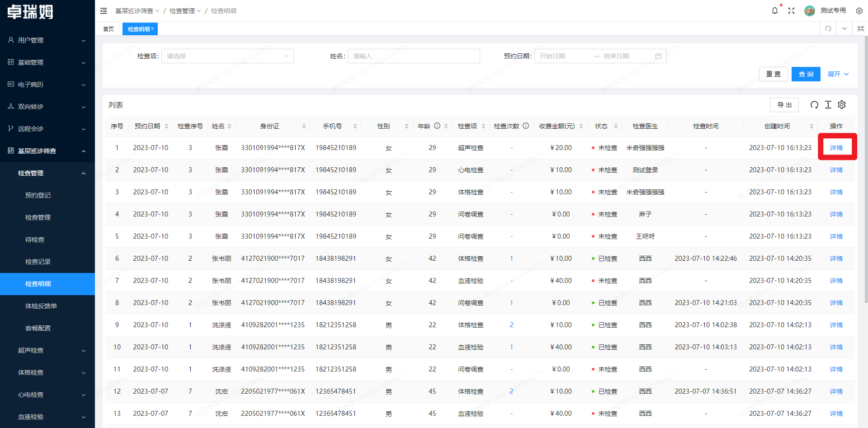Expand 基础管理 sidebar menu
Screen dimensions: 868x428
(47, 62)
